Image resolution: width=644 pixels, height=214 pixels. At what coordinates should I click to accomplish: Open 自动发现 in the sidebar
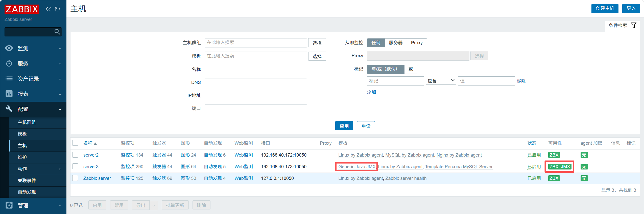tap(27, 192)
